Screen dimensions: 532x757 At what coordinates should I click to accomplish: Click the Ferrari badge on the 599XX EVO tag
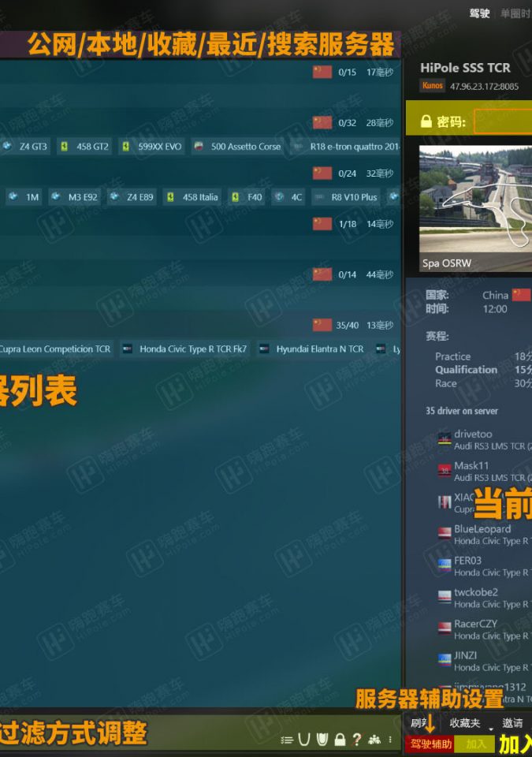[125, 147]
